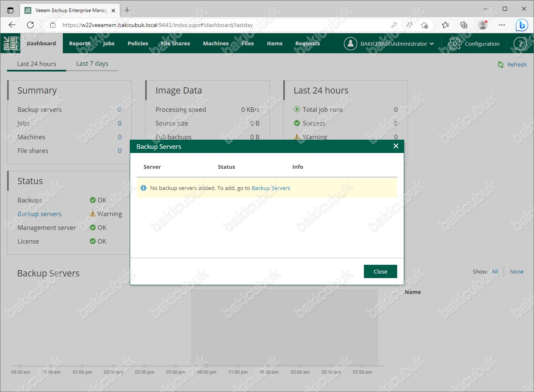The height and width of the screenshot is (392, 534).
Task: Click the help question mark icon
Action: [520, 44]
